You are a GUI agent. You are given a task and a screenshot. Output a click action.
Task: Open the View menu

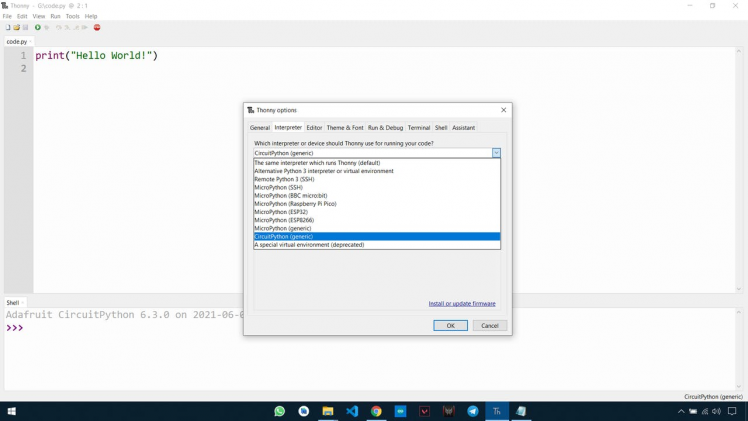click(x=39, y=16)
